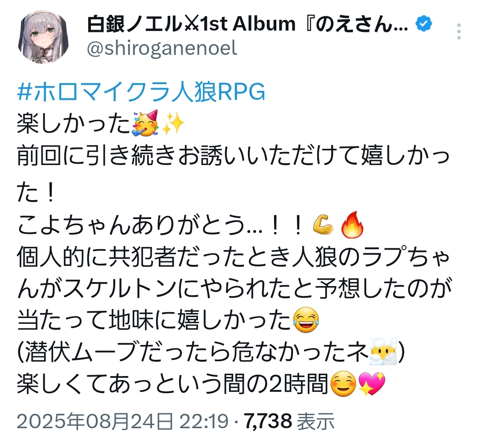This screenshot has height=448, width=486.
Task: Click the face in clouds emoji
Action: pos(383,352)
